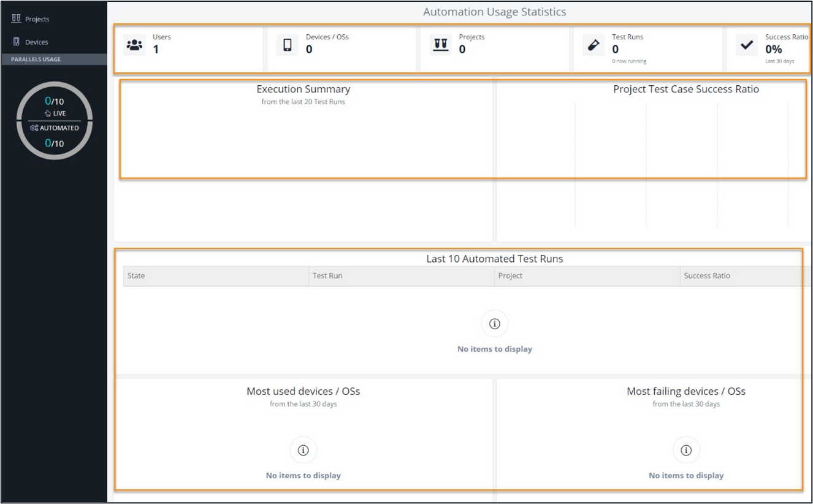The width and height of the screenshot is (813, 504).
Task: Sort table by Project column header
Action: pos(510,276)
